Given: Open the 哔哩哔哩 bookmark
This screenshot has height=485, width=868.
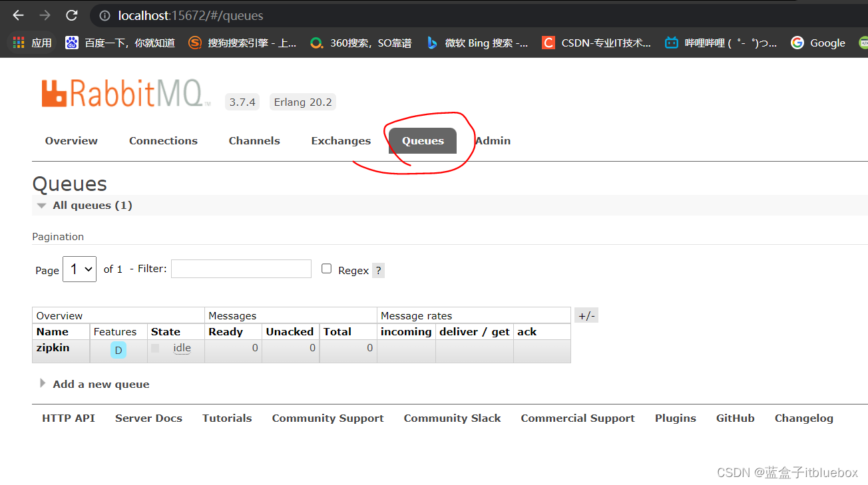Looking at the screenshot, I should (x=721, y=43).
